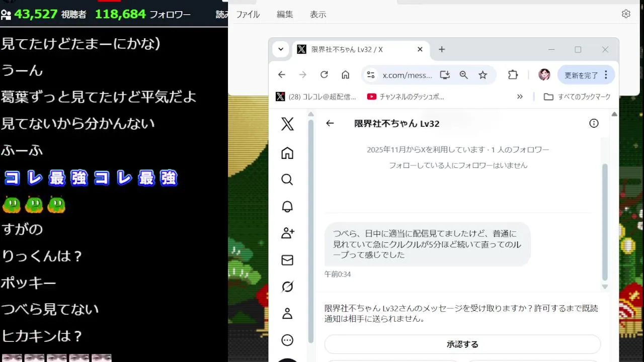This screenshot has width=644, height=362.
Task: Click chat comment りっくんは？
Action: point(42,256)
